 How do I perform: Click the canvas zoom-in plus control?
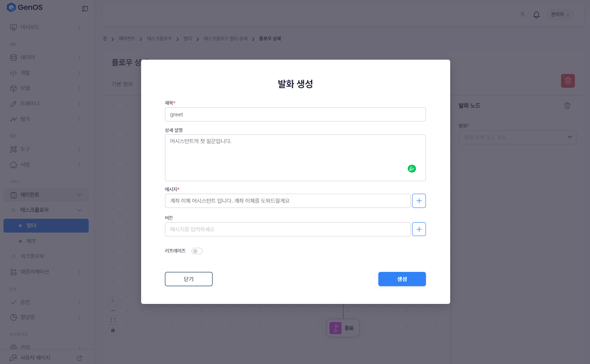113,300
